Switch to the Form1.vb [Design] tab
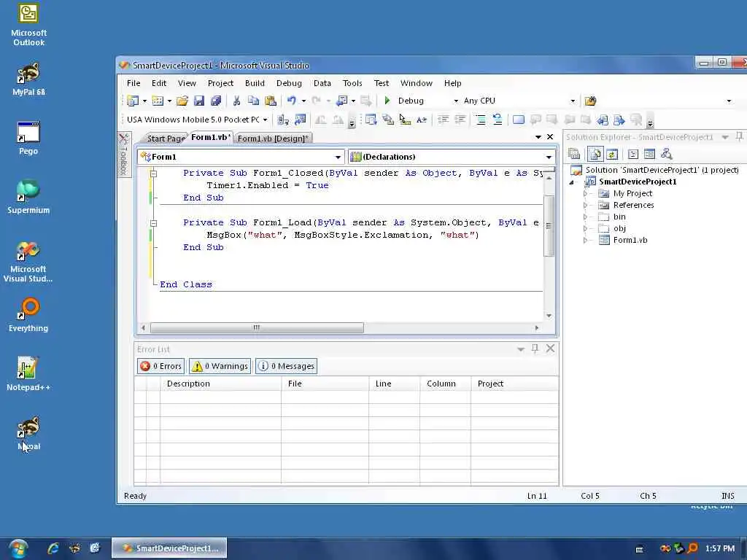The width and height of the screenshot is (747, 560). tap(273, 138)
